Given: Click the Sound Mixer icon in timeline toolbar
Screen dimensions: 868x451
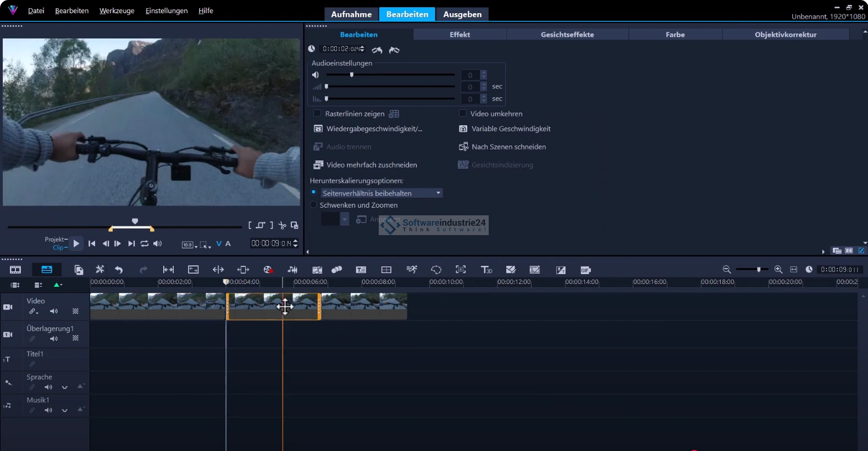Looking at the screenshot, I should click(x=292, y=270).
